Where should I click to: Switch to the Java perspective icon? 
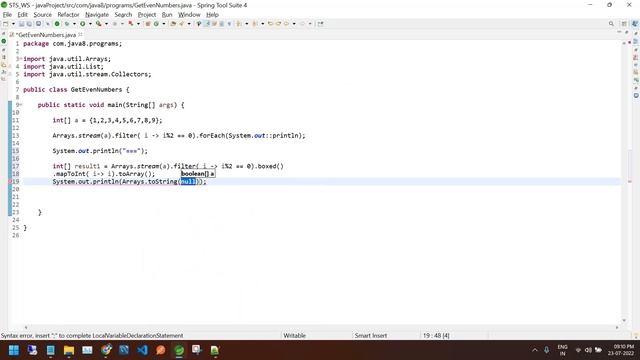pos(635,24)
